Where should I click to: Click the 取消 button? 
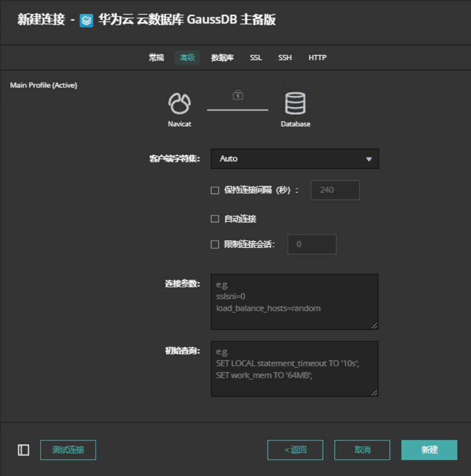point(362,450)
